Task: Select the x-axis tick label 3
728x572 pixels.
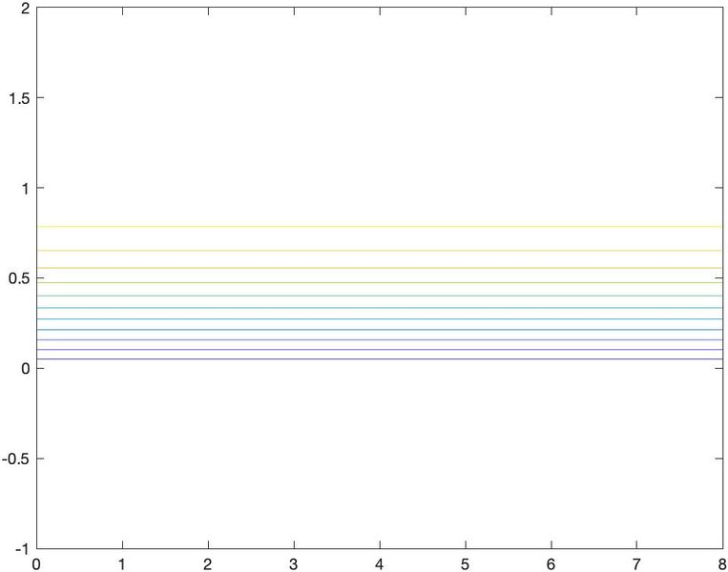Action: click(294, 563)
